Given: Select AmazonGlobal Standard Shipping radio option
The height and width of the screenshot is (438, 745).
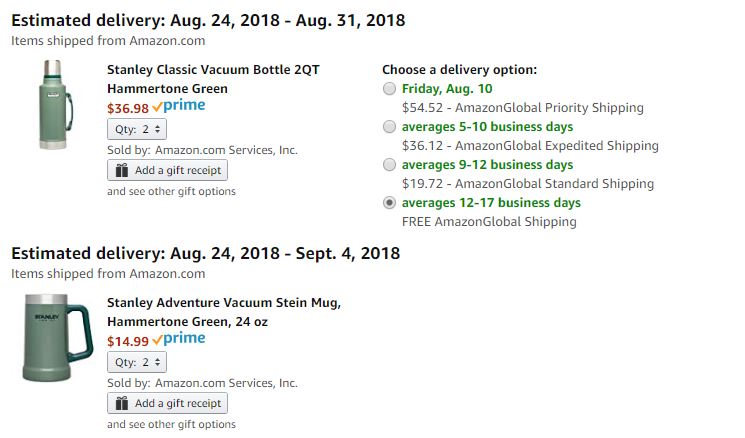Looking at the screenshot, I should [x=389, y=165].
